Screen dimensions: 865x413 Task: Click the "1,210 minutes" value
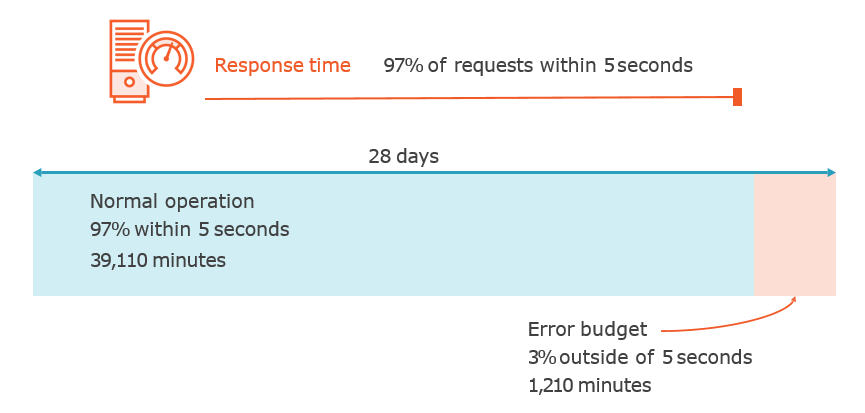click(x=589, y=385)
